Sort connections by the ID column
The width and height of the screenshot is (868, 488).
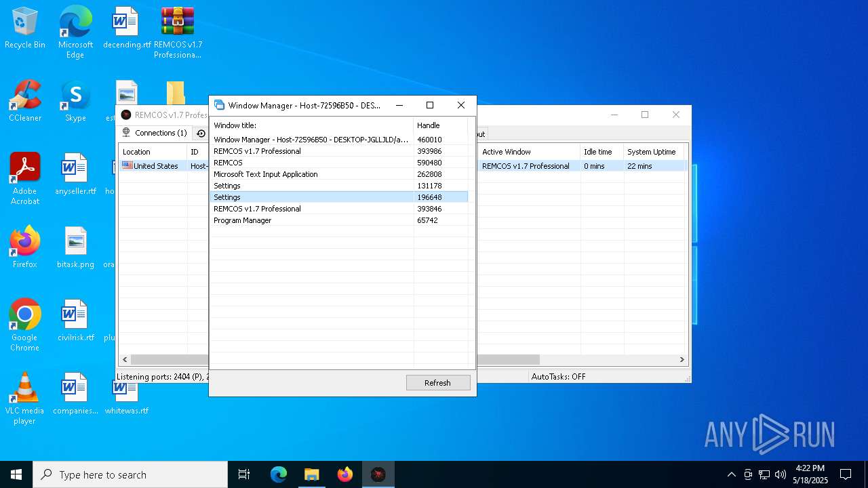(x=197, y=152)
